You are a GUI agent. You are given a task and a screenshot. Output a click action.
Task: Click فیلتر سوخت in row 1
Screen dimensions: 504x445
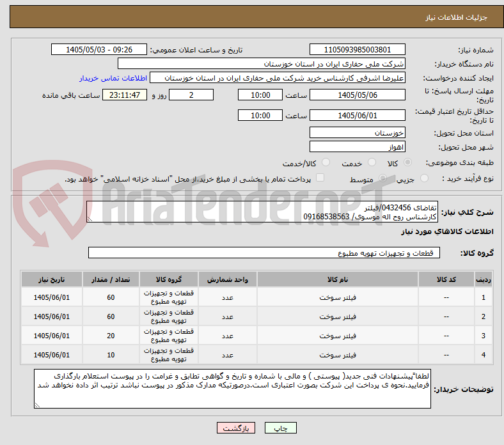(x=337, y=297)
